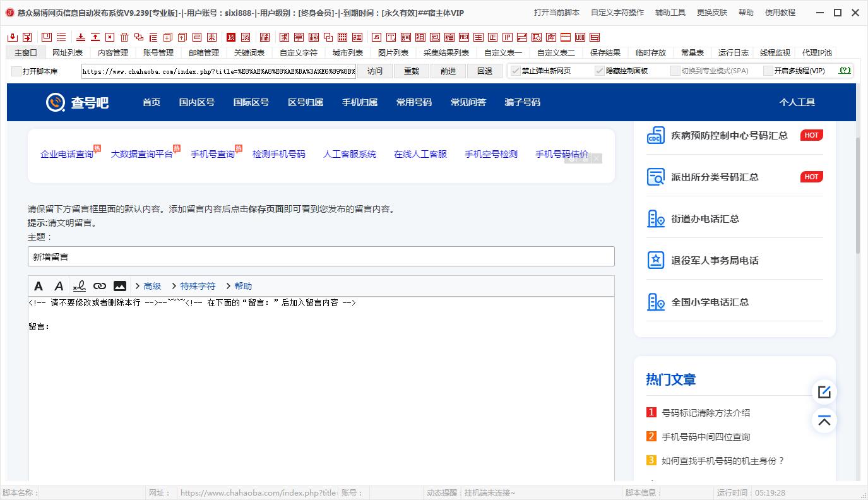The image size is (868, 500).
Task: Click the back-to-top arrow icon
Action: (824, 421)
